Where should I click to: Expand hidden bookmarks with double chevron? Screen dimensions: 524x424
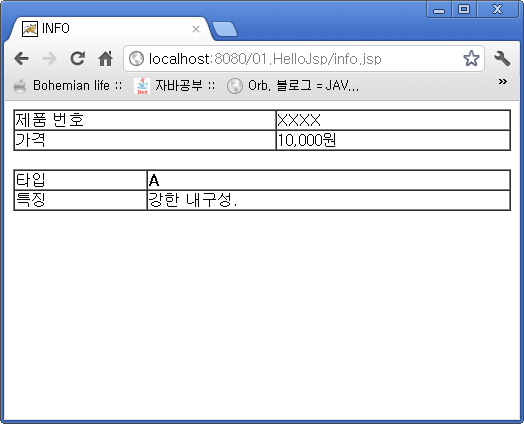503,82
